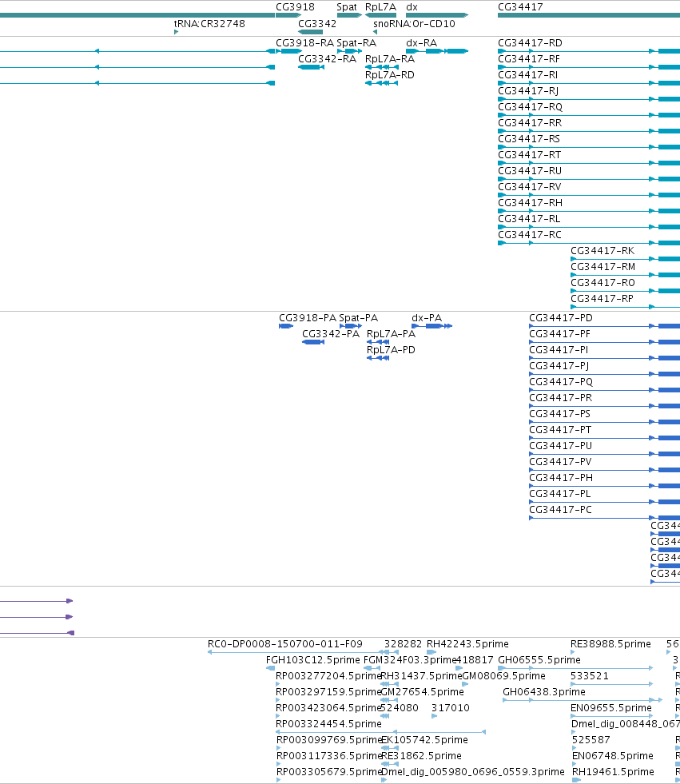Open transcript CG34417-RJ
Viewport: 680px width, 784px height.
coord(528,91)
